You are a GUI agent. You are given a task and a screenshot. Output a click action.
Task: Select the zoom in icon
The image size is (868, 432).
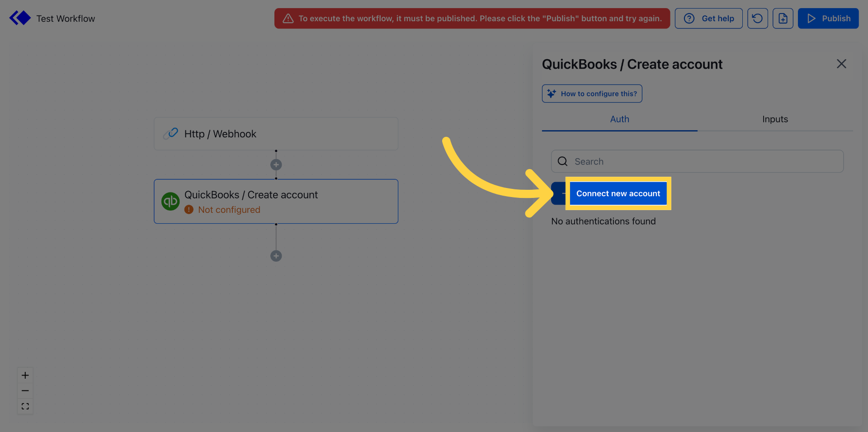click(x=25, y=375)
